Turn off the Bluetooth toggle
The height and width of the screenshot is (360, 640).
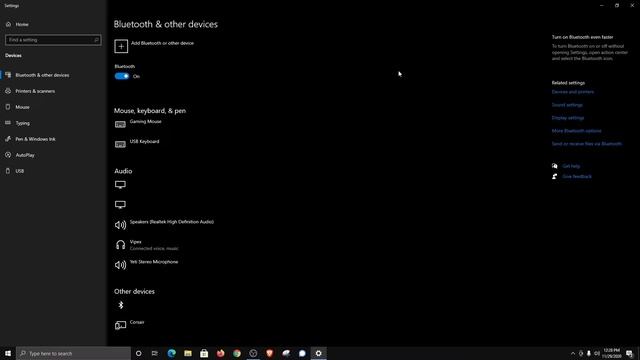pos(122,76)
